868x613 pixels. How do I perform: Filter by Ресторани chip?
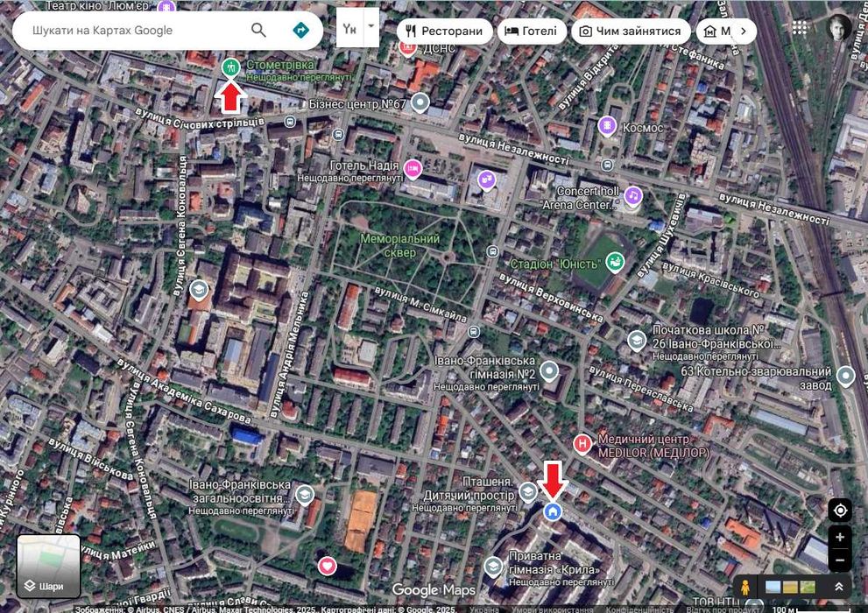point(445,31)
